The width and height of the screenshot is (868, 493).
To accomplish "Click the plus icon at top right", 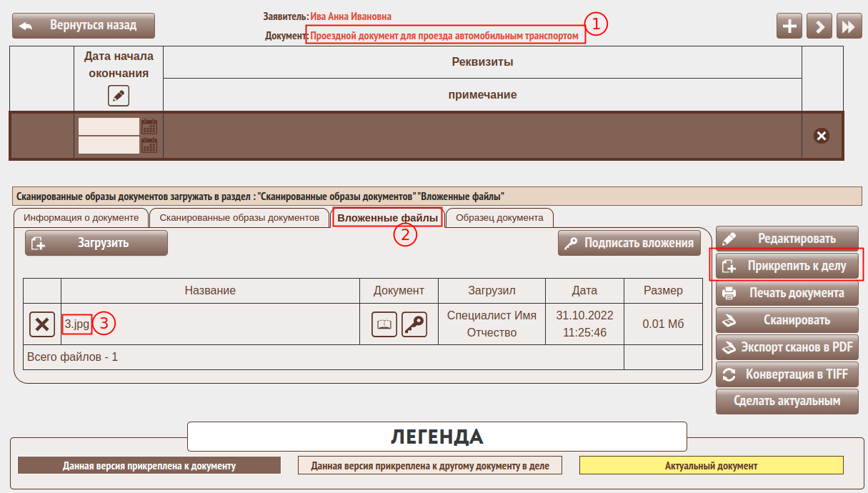I will tap(789, 26).
